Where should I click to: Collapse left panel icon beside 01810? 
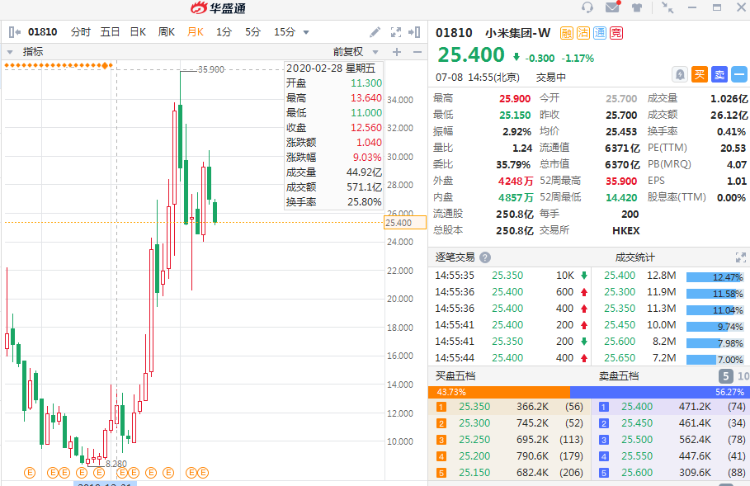point(14,32)
